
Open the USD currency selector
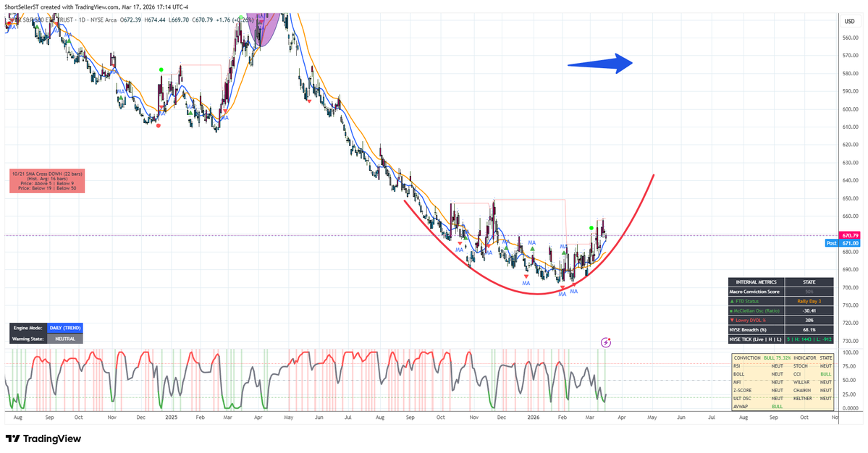click(849, 21)
